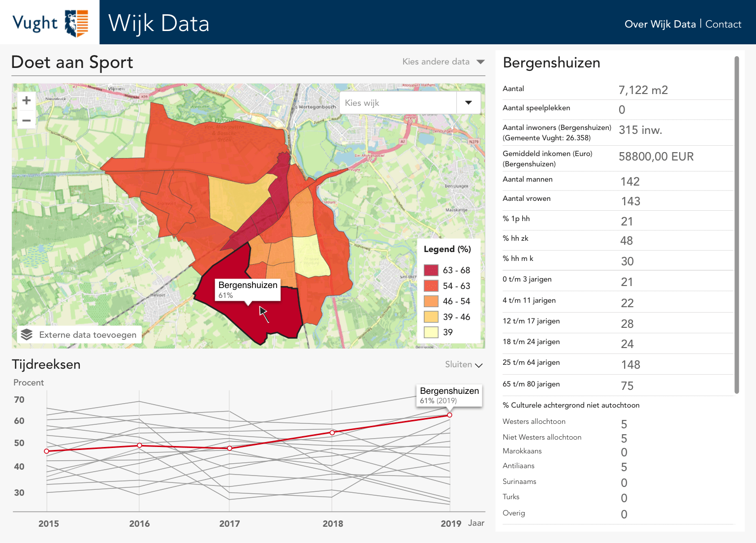Collapse the Tijdreeksen panel via Sluiten

click(464, 365)
